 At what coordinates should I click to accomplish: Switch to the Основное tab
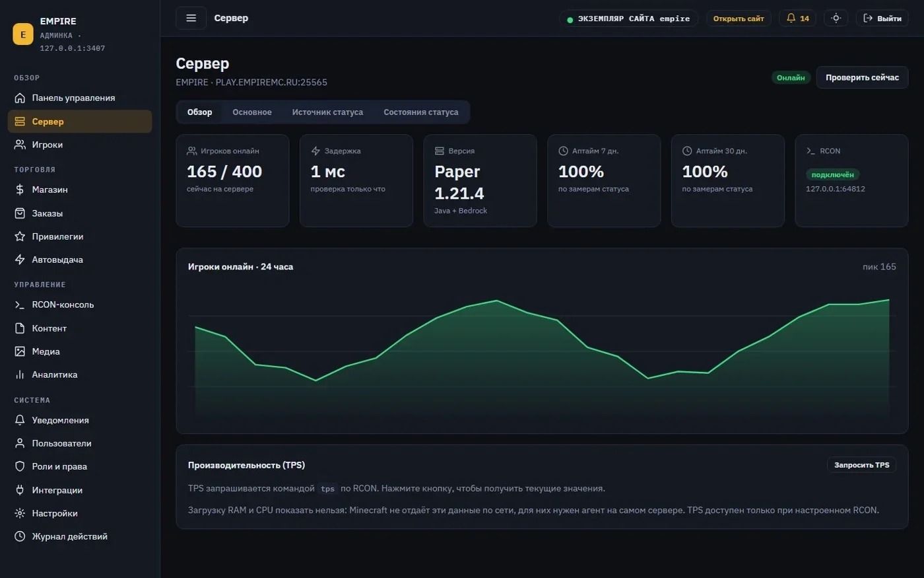click(252, 112)
